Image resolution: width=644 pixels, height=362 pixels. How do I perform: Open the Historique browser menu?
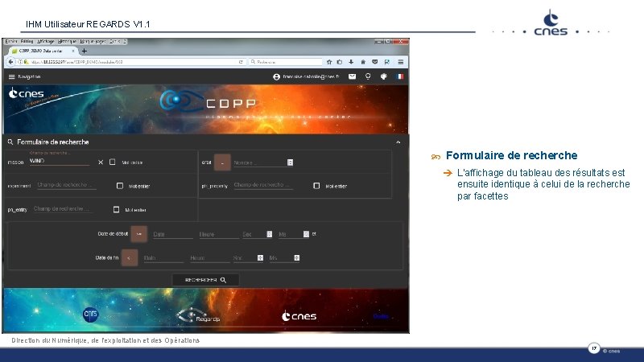coord(67,42)
